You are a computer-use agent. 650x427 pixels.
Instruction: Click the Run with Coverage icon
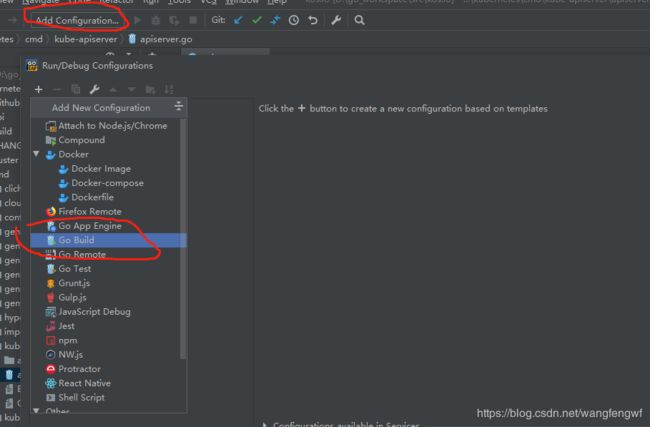click(x=174, y=20)
